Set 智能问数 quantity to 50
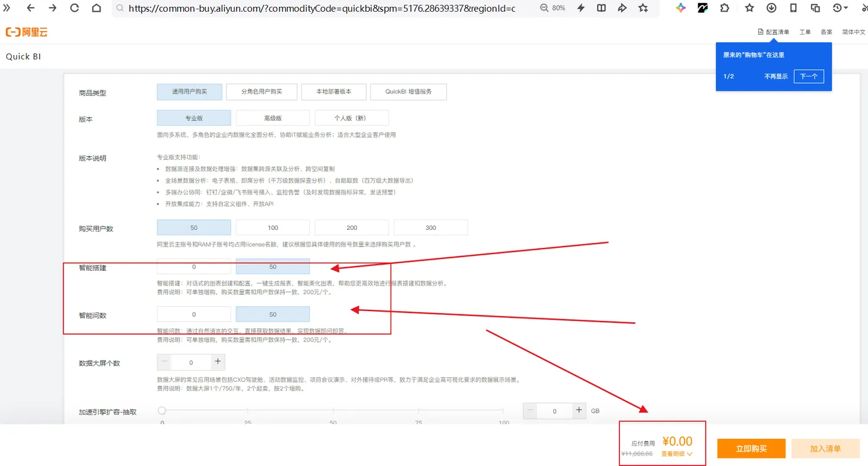This screenshot has width=868, height=466. point(273,314)
